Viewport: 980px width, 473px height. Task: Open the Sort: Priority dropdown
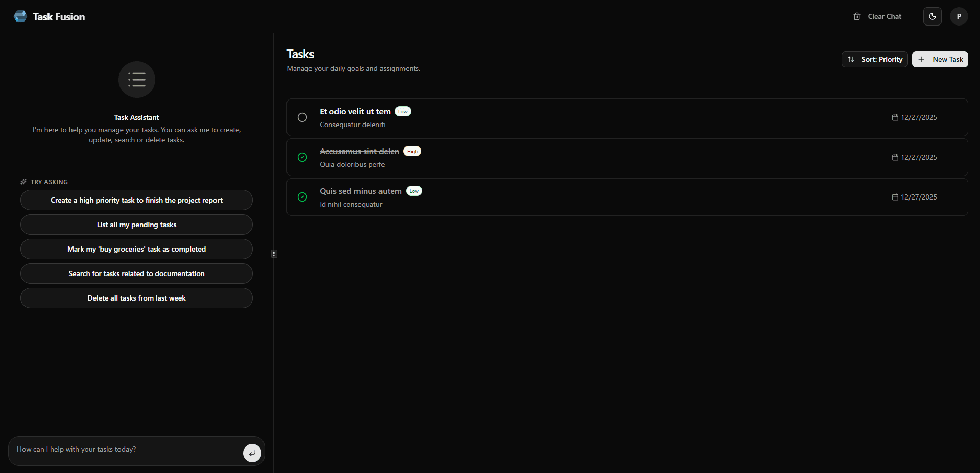click(x=874, y=59)
